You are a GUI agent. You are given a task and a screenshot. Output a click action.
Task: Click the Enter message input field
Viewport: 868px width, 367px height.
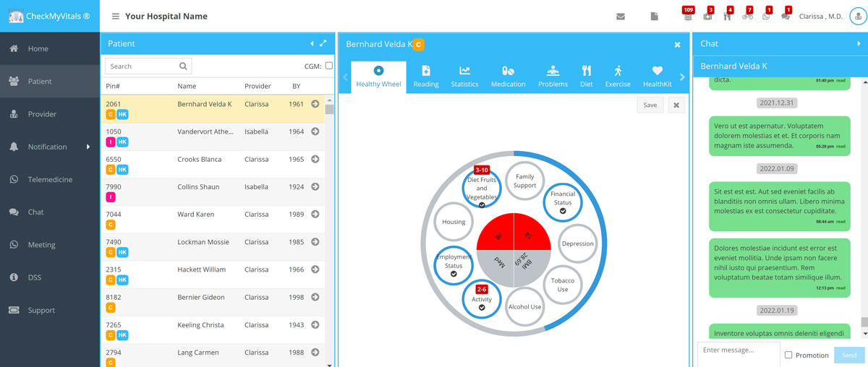[x=738, y=351]
